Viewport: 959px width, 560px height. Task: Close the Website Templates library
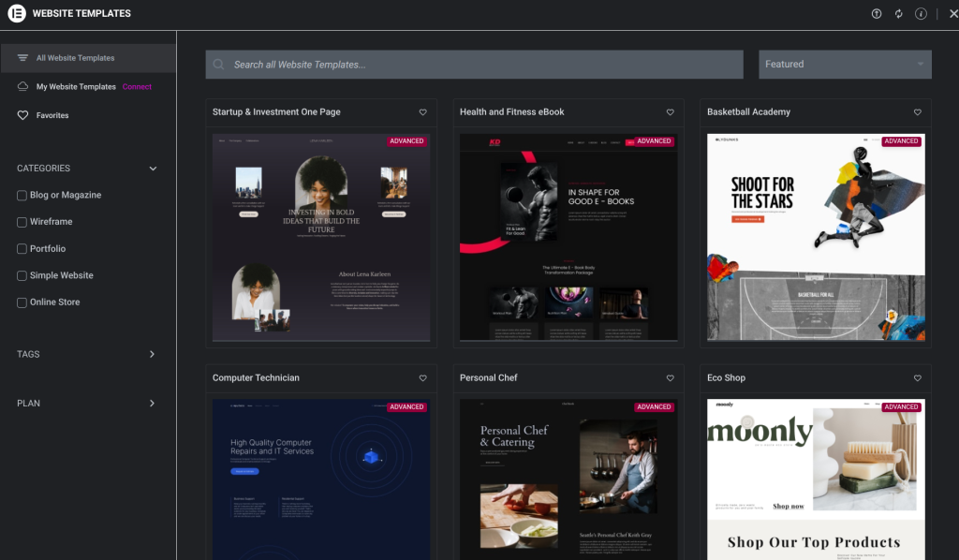coord(953,13)
